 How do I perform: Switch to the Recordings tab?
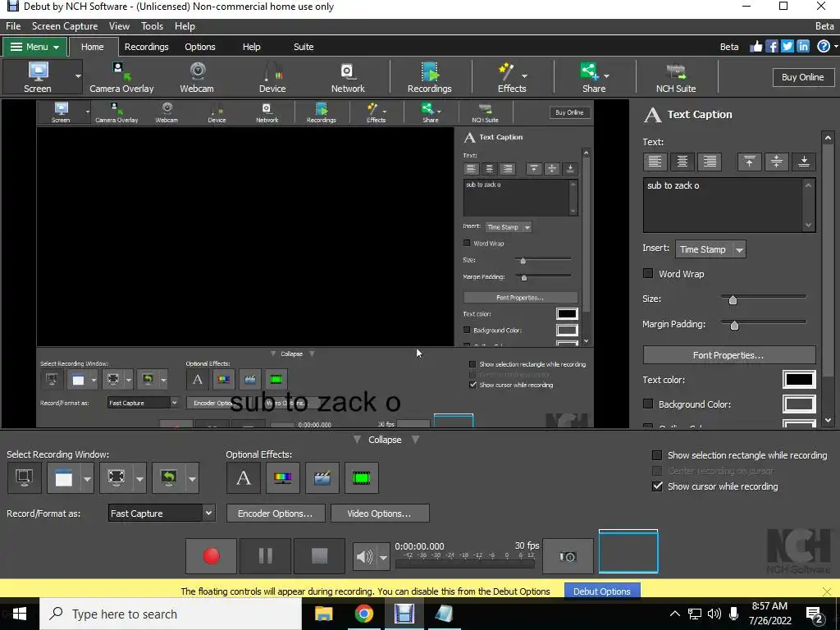pos(146,47)
